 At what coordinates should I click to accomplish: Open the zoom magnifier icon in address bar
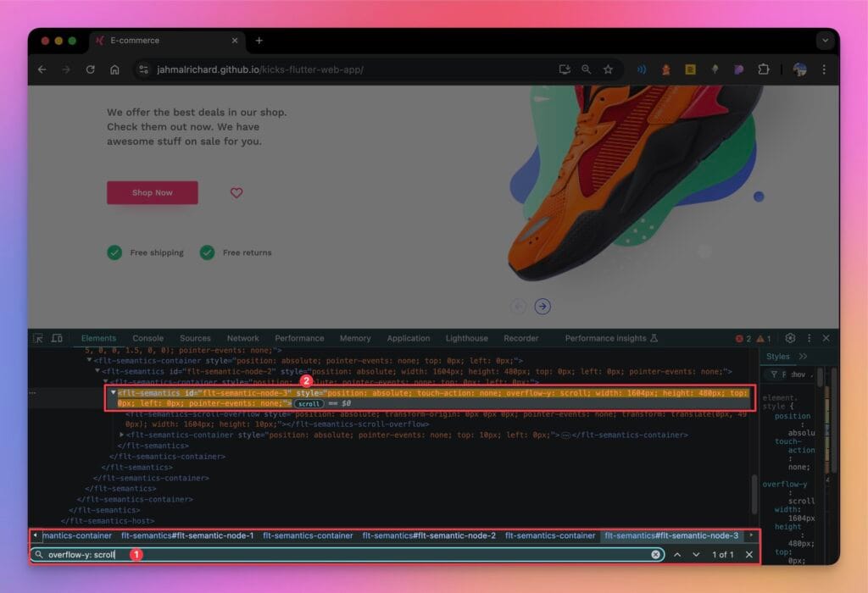pos(587,69)
